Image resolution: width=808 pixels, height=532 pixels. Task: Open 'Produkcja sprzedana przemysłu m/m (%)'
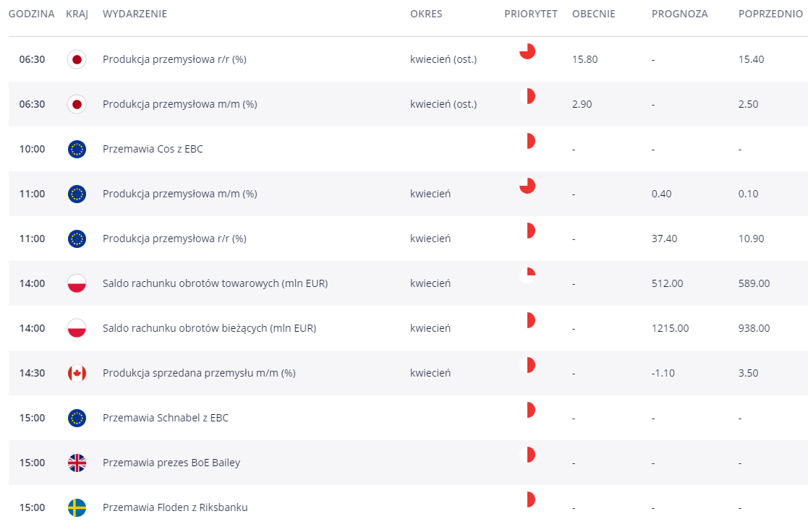tap(199, 373)
